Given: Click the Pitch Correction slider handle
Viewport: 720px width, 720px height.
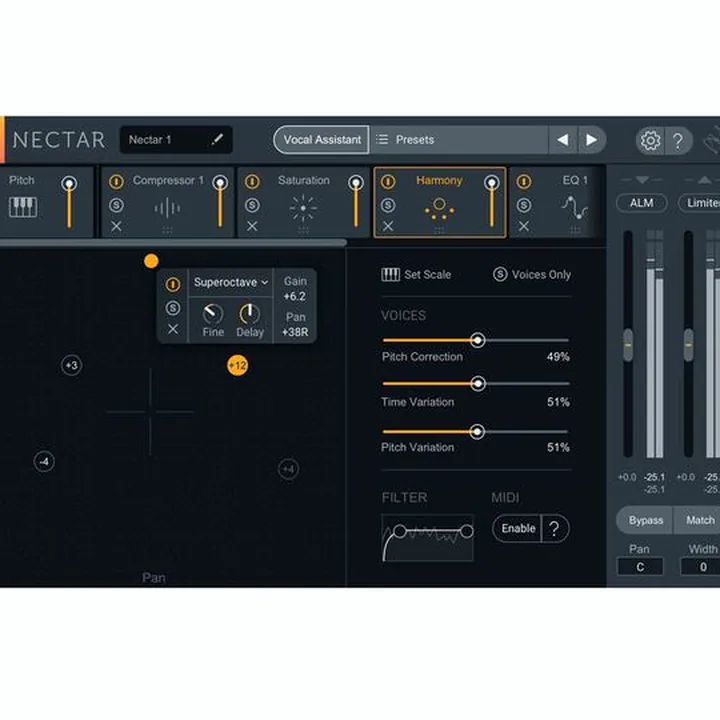Looking at the screenshot, I should click(478, 340).
